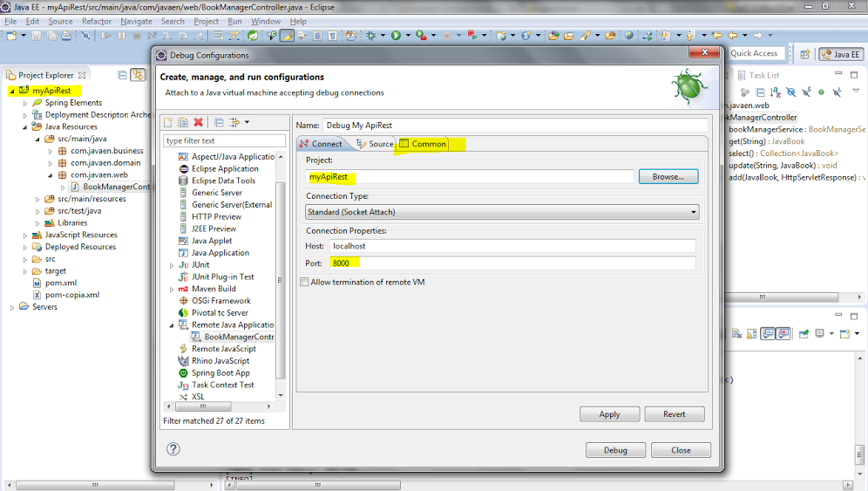Click the red X delete configuration icon

coord(198,122)
